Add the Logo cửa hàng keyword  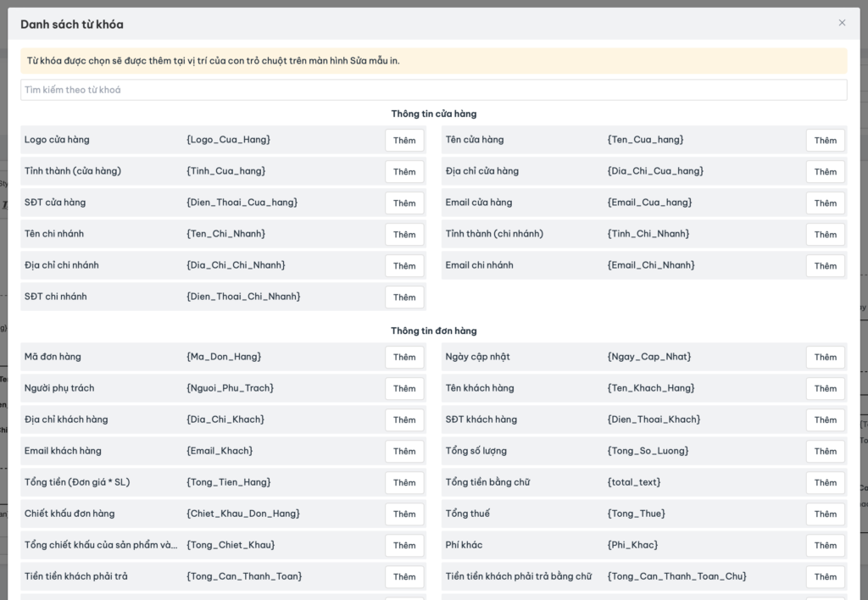pyautogui.click(x=404, y=141)
